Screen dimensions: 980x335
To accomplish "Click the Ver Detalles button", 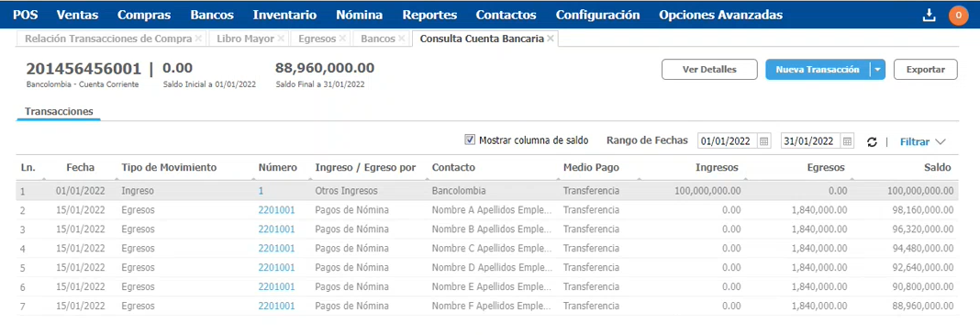I will coord(709,70).
